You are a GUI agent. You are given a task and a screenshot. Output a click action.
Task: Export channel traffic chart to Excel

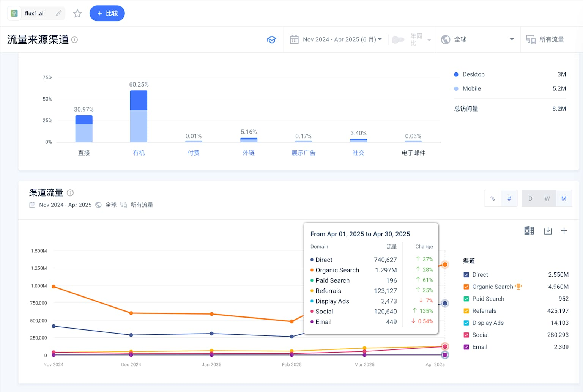(529, 230)
